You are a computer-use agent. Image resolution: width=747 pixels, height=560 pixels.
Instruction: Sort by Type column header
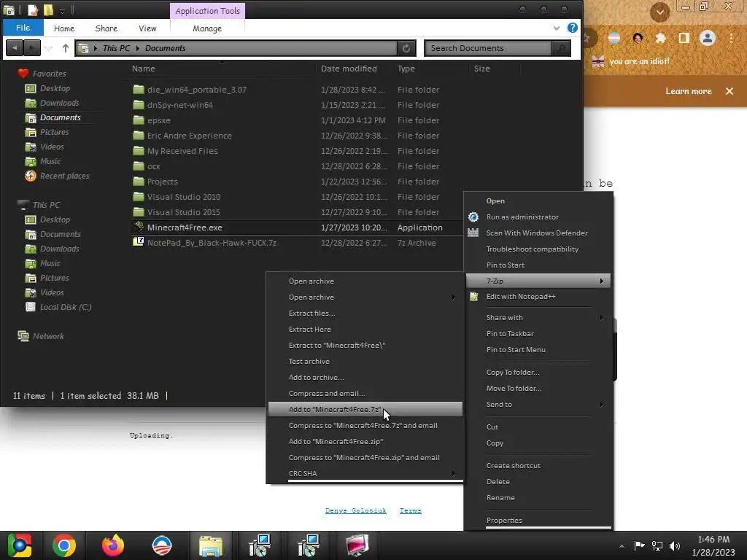[406, 69]
